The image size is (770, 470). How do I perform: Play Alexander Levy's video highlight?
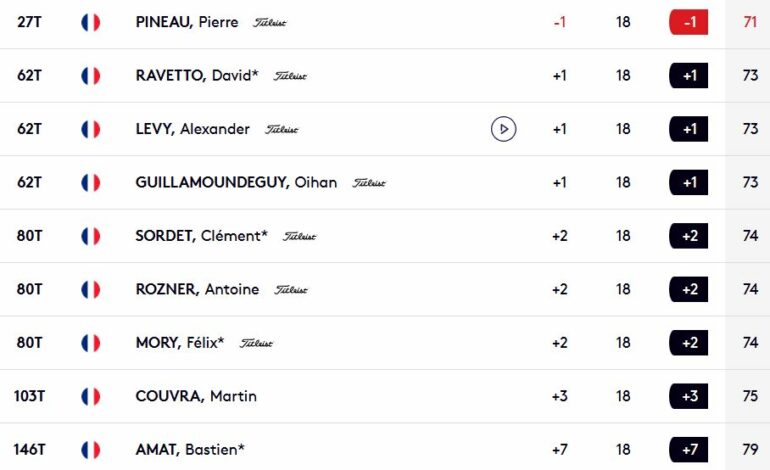point(503,129)
